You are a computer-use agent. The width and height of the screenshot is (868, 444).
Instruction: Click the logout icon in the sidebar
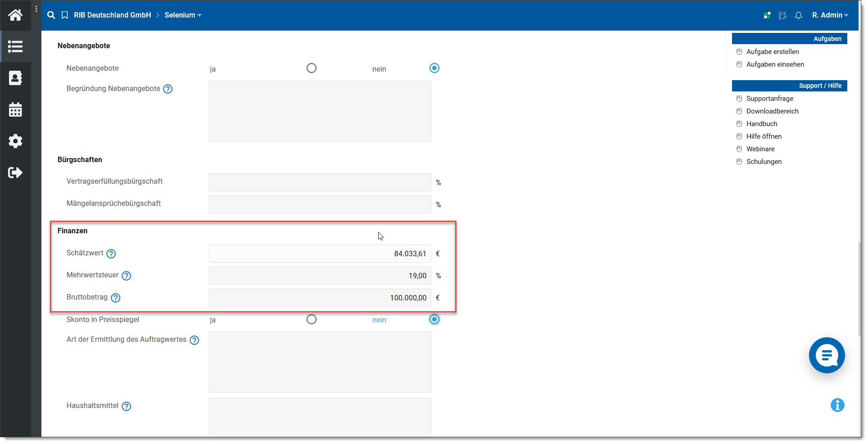point(15,172)
